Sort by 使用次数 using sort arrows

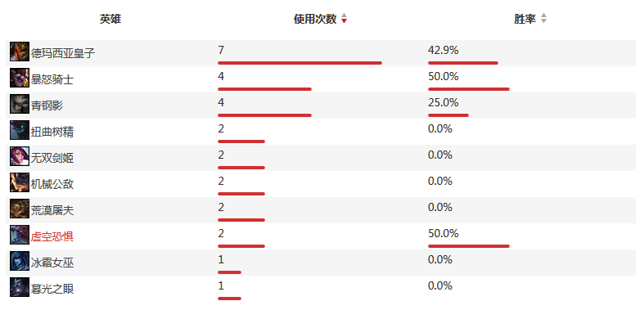coord(345,19)
